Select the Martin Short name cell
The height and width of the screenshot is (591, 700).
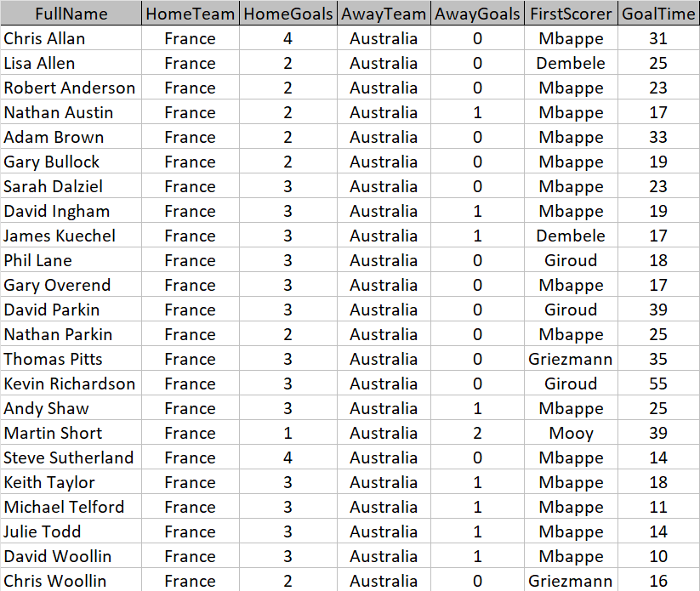71,433
